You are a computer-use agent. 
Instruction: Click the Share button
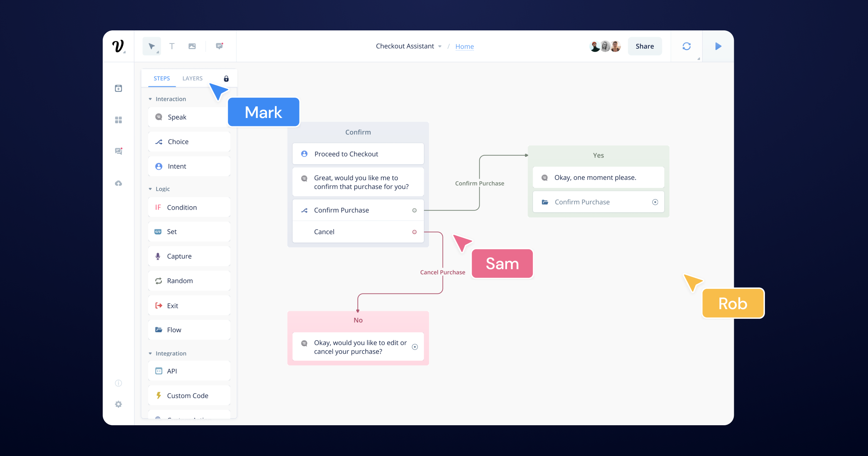click(644, 46)
